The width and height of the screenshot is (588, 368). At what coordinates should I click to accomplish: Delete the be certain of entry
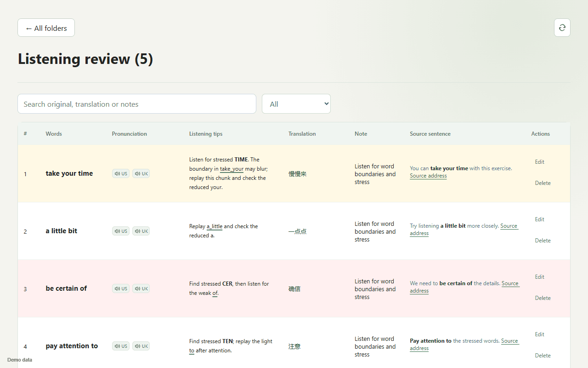pyautogui.click(x=543, y=298)
